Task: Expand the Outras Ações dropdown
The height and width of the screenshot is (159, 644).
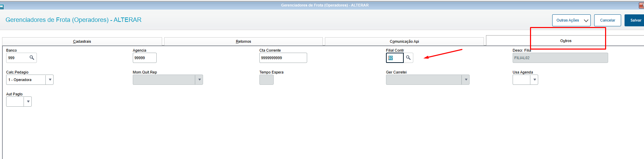Action: tap(571, 20)
